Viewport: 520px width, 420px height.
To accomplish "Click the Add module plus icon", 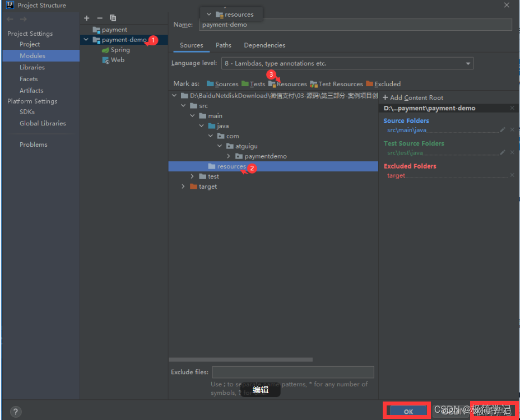I will click(86, 18).
